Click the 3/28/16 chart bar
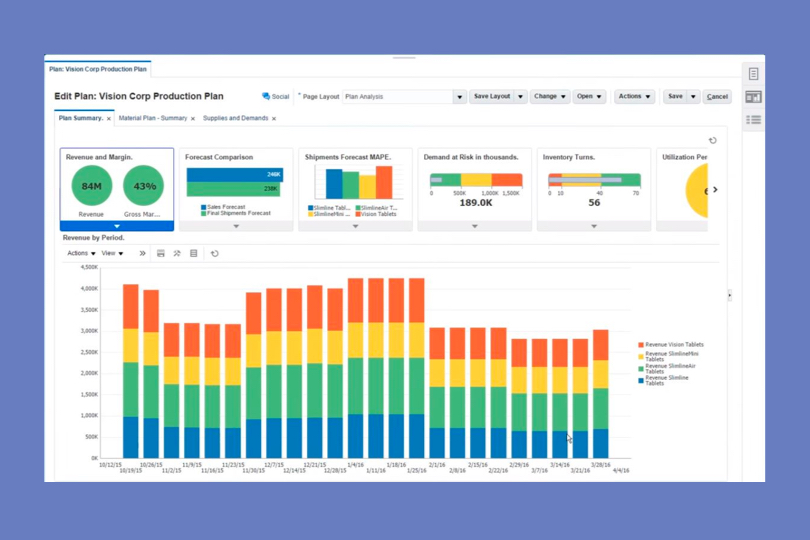810x540 pixels. coord(600,394)
